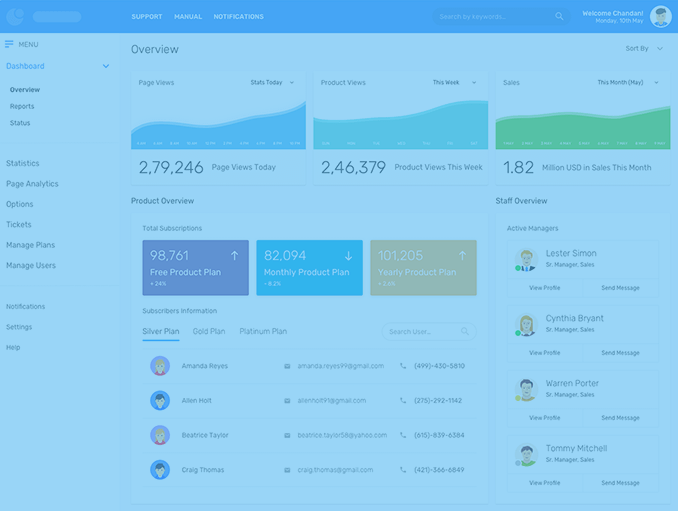Click View Profile for Cynthia Bryant
Viewport: 678px width, 511px height.
tap(544, 353)
